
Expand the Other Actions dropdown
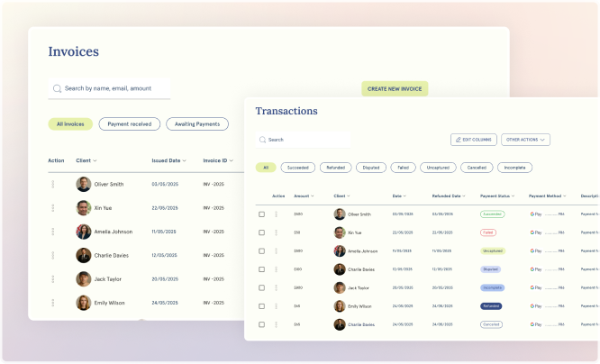pos(525,140)
